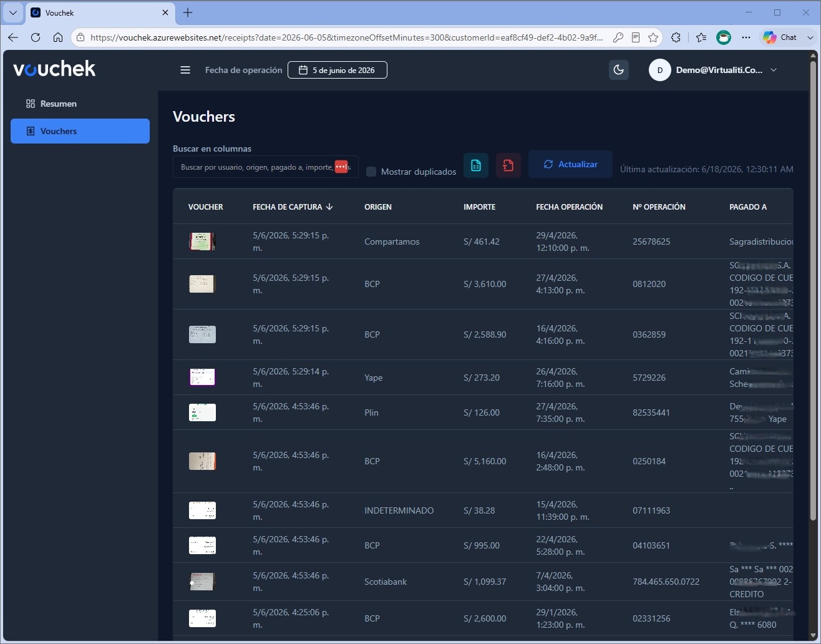The width and height of the screenshot is (821, 644).
Task: Export to spreadsheet with teal file icon
Action: coord(476,165)
